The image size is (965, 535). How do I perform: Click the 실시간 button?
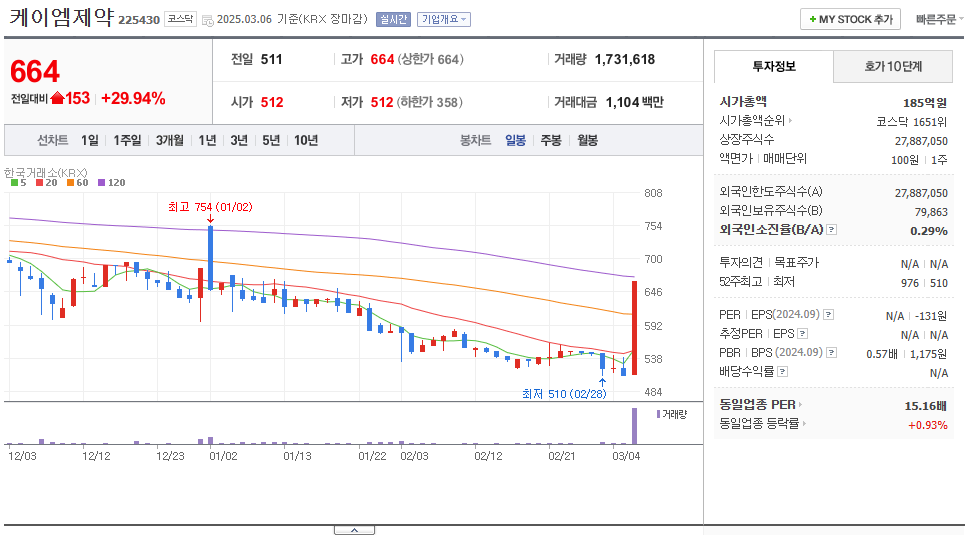393,20
